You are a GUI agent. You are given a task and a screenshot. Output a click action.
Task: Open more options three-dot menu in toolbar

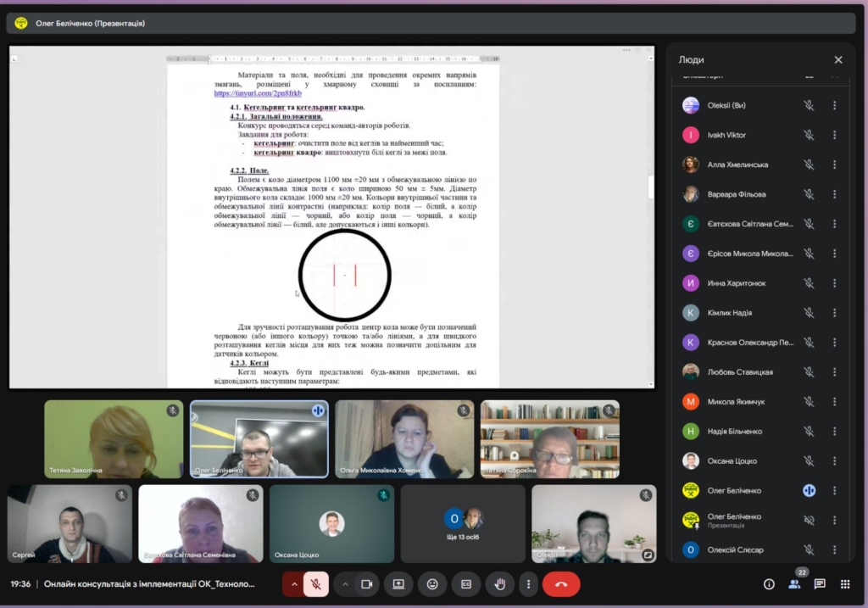coord(529,584)
